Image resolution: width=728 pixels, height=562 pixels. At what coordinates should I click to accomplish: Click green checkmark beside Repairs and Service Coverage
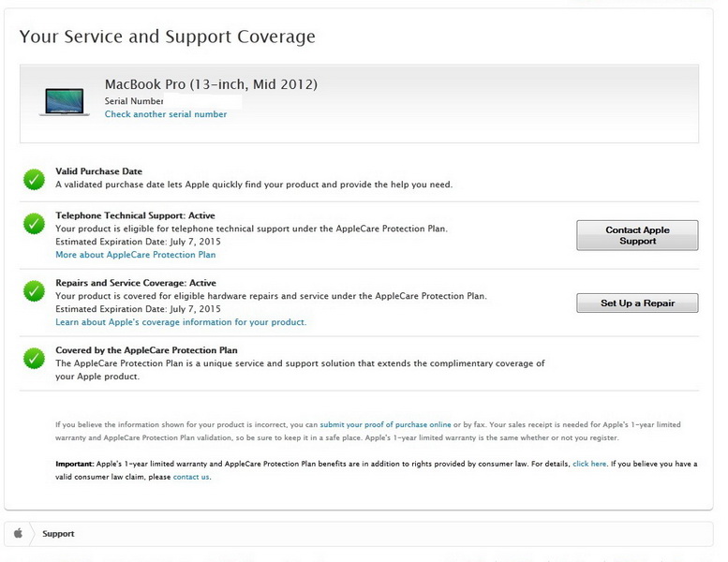tap(35, 290)
